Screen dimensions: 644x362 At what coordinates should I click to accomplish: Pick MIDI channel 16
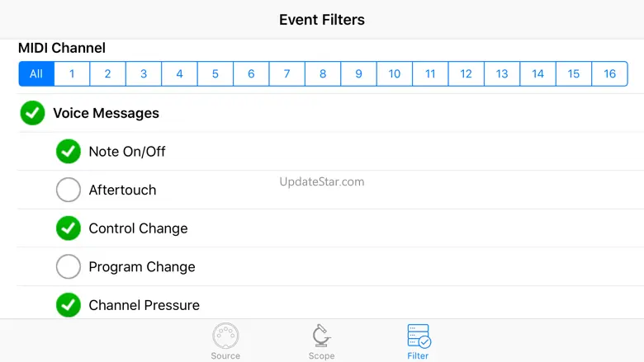click(609, 73)
